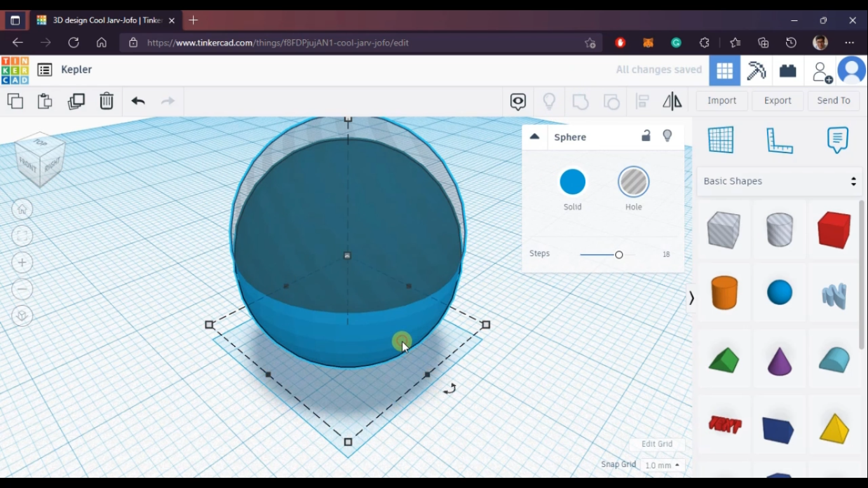Collapse the shapes panel with the side chevron
Screen dimensions: 868x488
coord(691,298)
